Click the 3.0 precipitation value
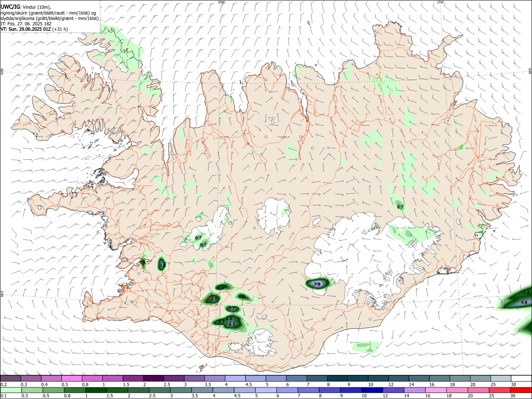The image size is (532, 399). (x=229, y=318)
